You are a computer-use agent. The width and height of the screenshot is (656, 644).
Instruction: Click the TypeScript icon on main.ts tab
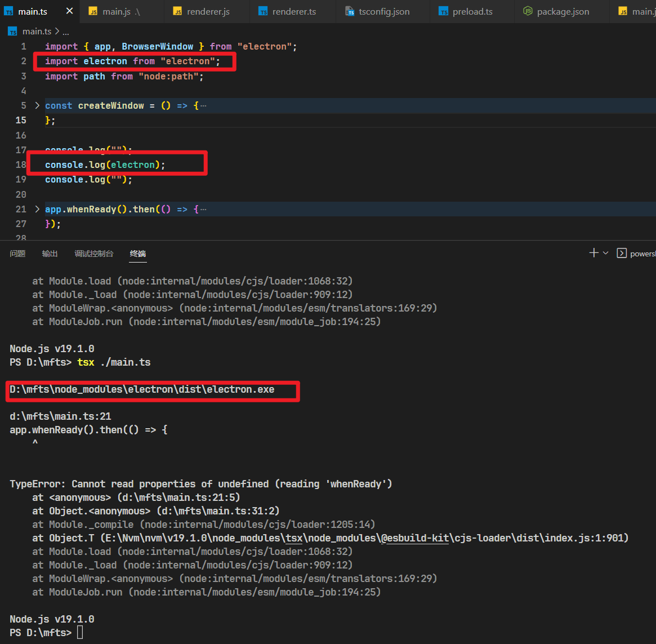[9, 12]
